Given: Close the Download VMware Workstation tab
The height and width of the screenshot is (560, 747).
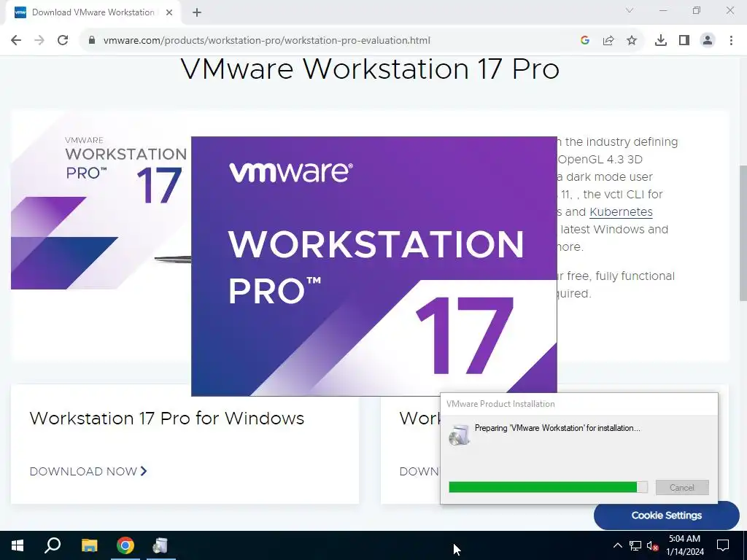Looking at the screenshot, I should click(169, 12).
